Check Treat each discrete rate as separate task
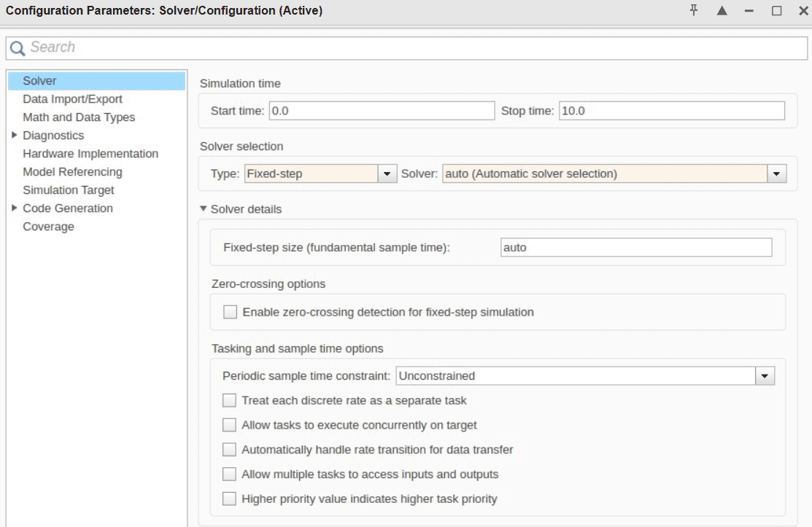This screenshot has height=527, width=812. pyautogui.click(x=230, y=400)
